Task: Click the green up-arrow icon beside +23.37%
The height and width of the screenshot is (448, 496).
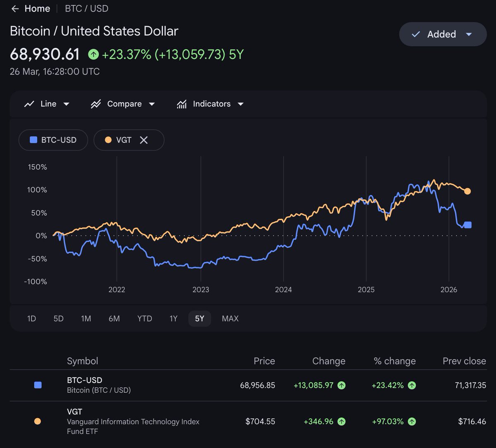Action: tap(93, 54)
